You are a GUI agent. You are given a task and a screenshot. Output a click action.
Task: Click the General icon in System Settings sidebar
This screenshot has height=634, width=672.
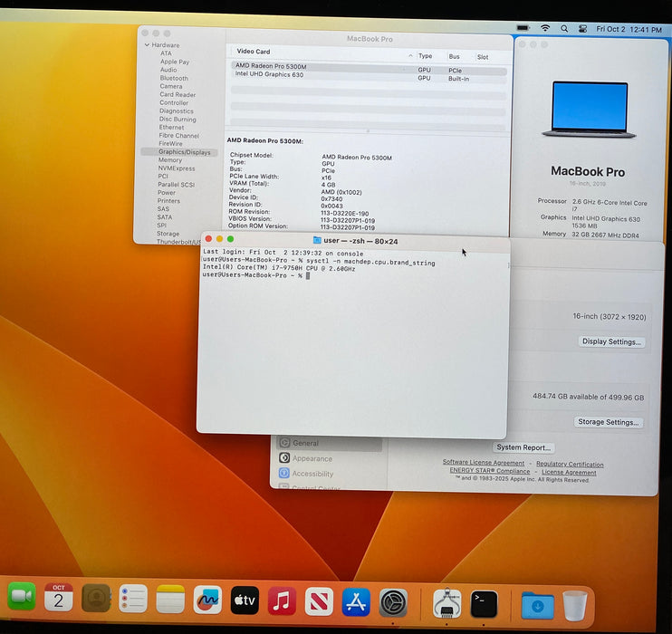(283, 442)
